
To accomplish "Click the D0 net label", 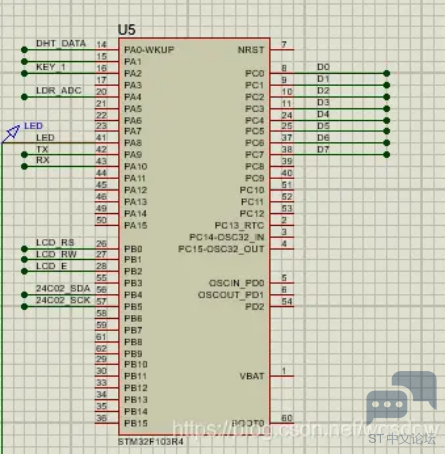I will click(323, 67).
